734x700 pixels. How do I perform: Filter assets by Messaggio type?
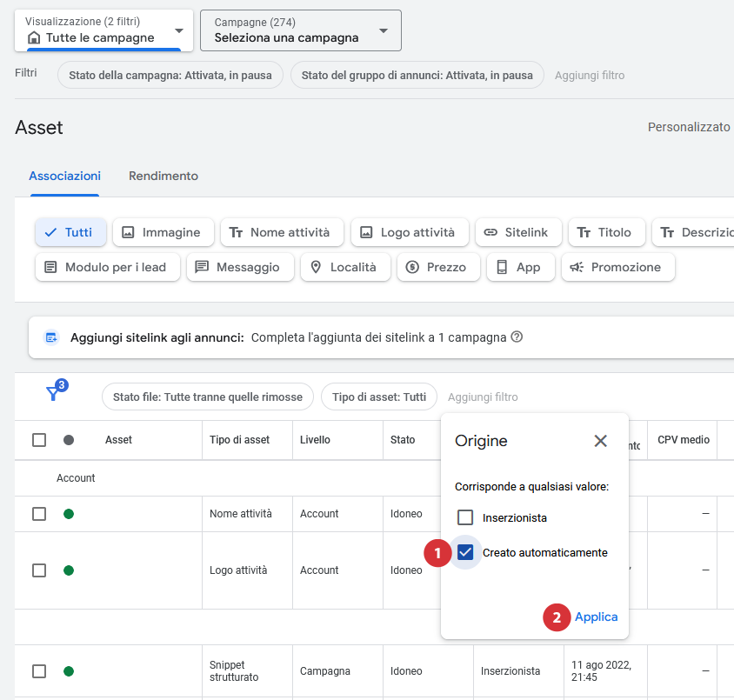click(240, 267)
